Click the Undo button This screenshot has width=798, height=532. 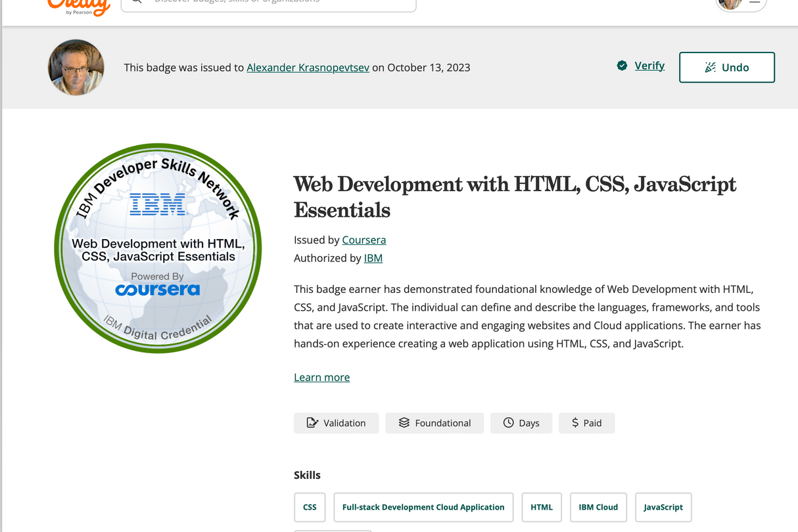point(727,67)
